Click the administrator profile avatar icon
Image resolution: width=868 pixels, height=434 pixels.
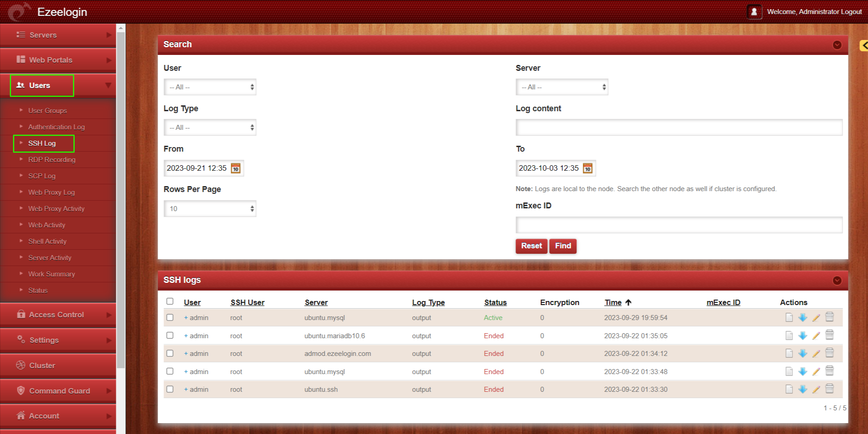(754, 12)
